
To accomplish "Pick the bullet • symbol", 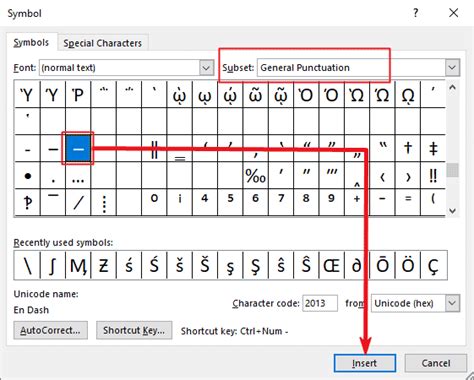I will pyautogui.click(x=27, y=176).
